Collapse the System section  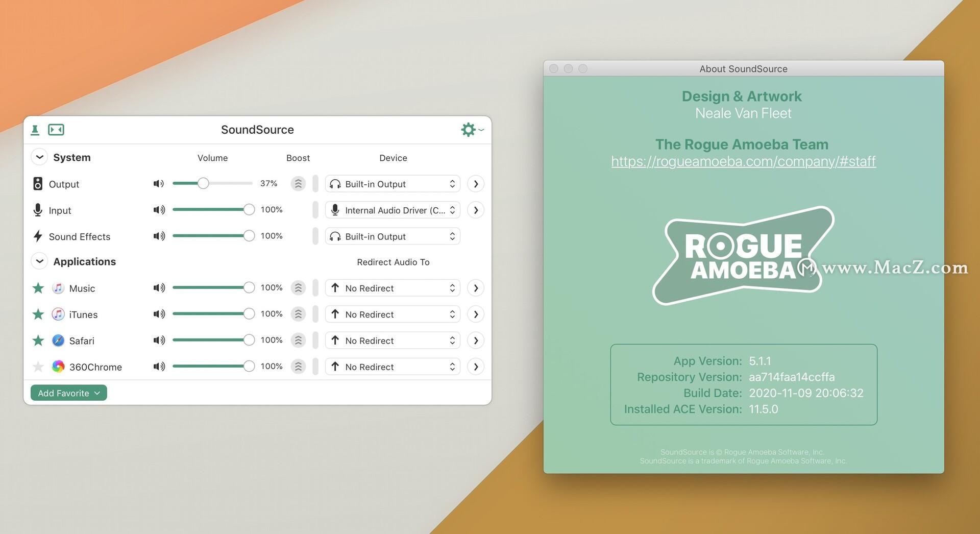point(39,157)
